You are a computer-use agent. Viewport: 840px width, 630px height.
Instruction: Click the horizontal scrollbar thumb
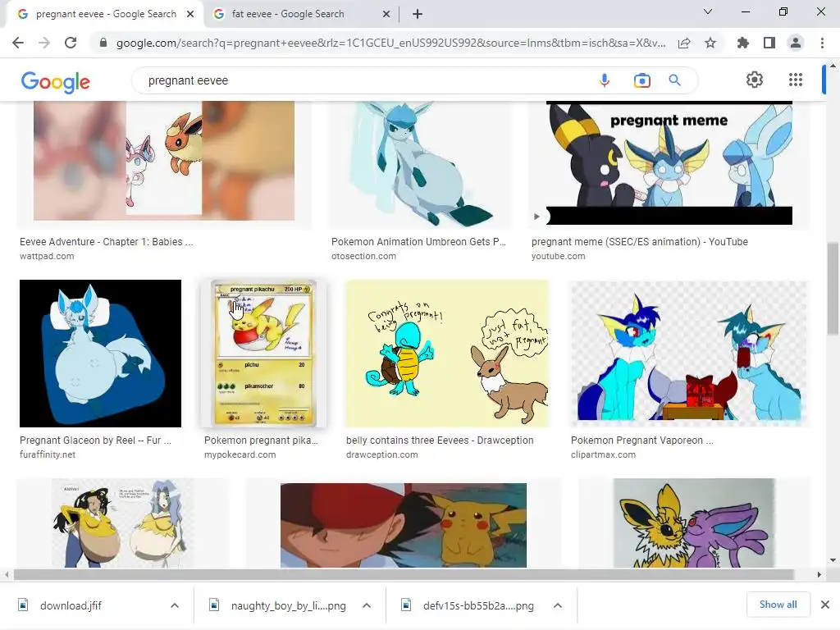coord(404,574)
